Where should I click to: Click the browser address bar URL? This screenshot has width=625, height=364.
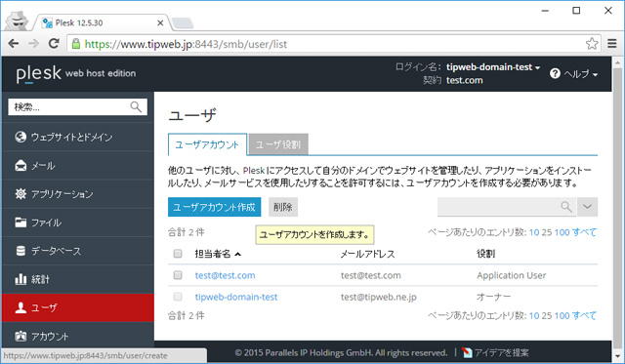click(186, 44)
